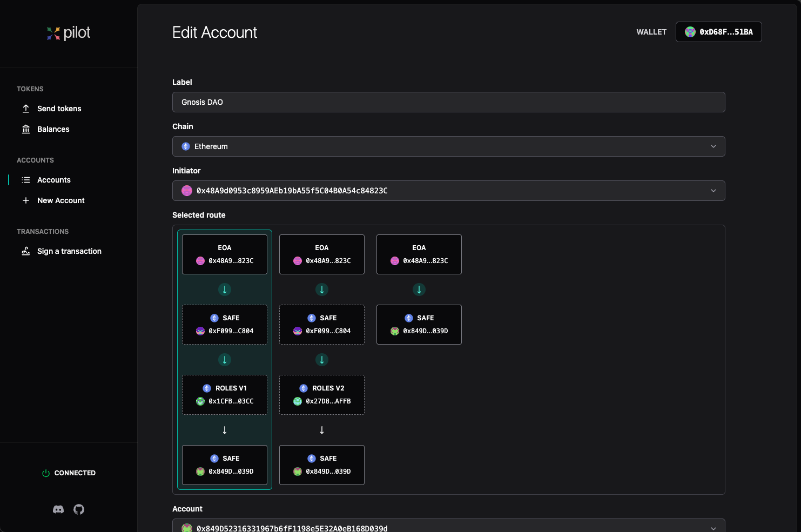The height and width of the screenshot is (532, 801).
Task: Expand the Account dropdown chevron
Action: coord(714,528)
